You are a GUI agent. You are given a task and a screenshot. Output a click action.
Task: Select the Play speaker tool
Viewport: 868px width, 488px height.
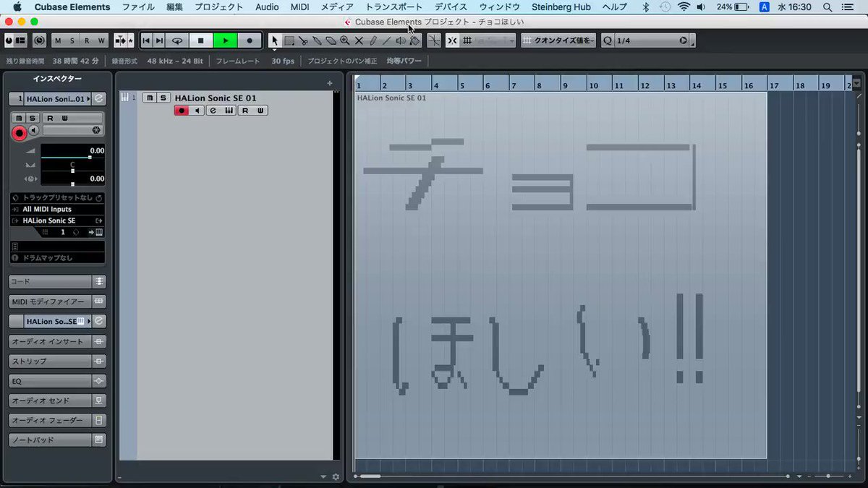(401, 41)
